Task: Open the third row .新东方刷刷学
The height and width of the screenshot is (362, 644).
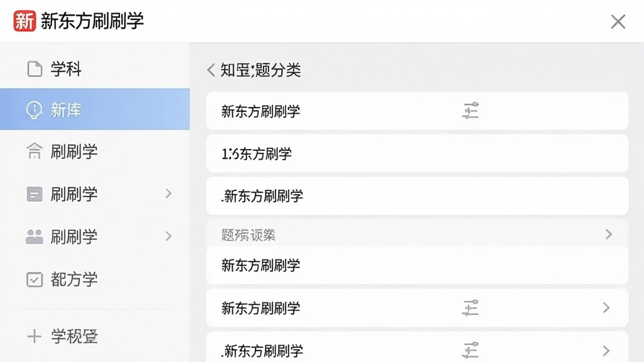Action: 418,196
